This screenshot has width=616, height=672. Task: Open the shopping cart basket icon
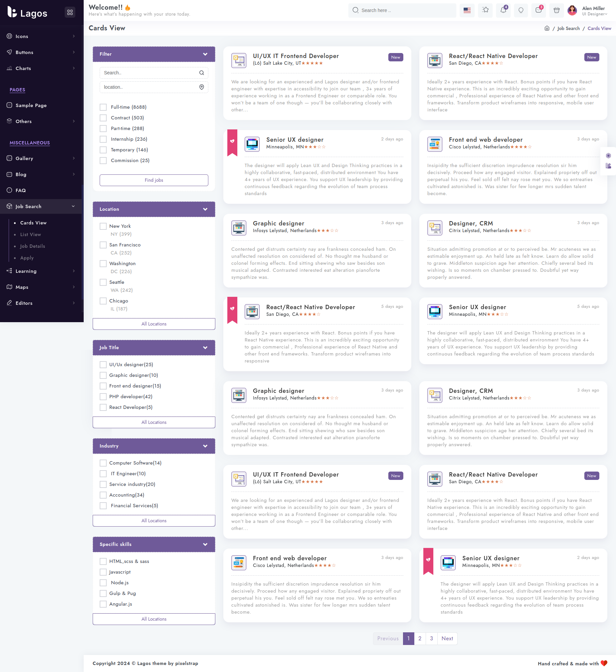tap(556, 10)
